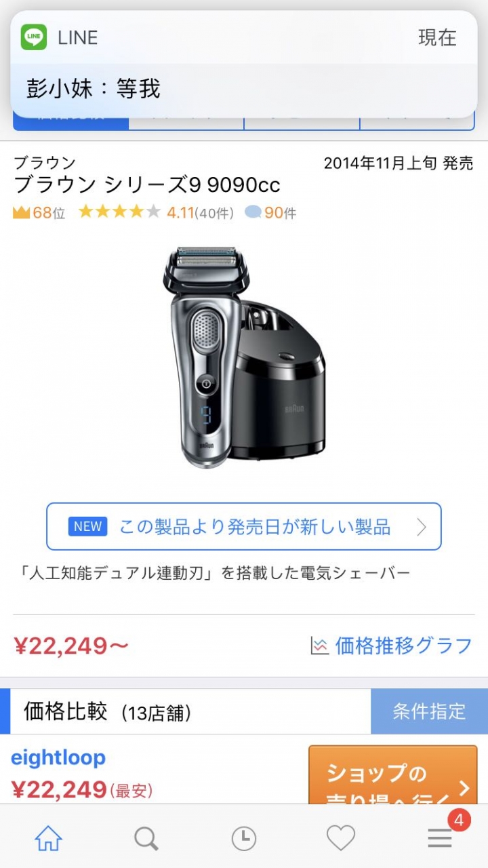Open search with the magnifier icon
The width and height of the screenshot is (488, 868).
tap(146, 838)
